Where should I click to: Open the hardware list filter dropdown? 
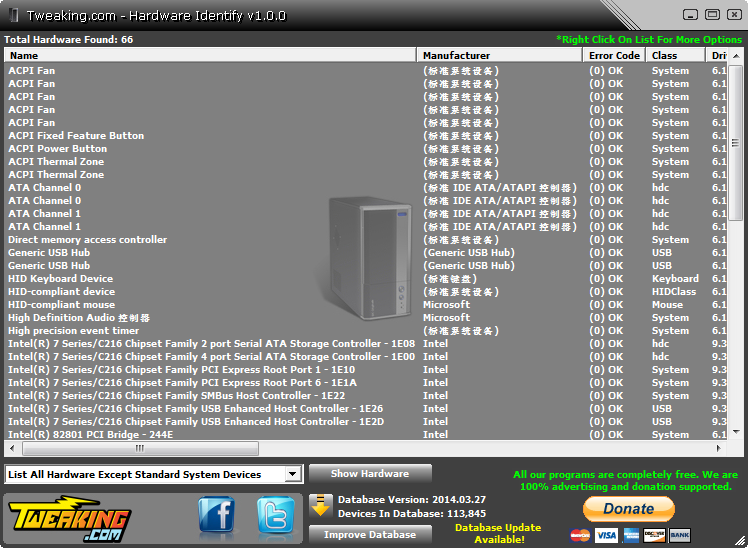pyautogui.click(x=292, y=474)
